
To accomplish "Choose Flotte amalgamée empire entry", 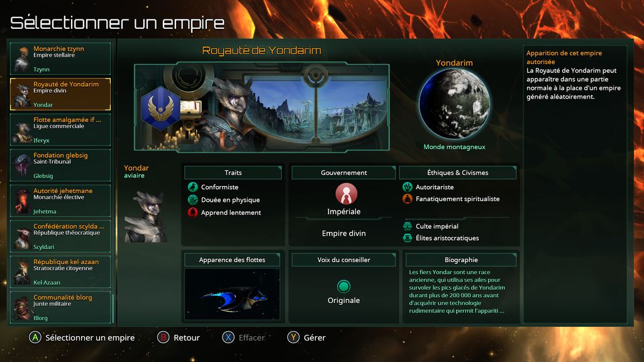I will 60,129.
